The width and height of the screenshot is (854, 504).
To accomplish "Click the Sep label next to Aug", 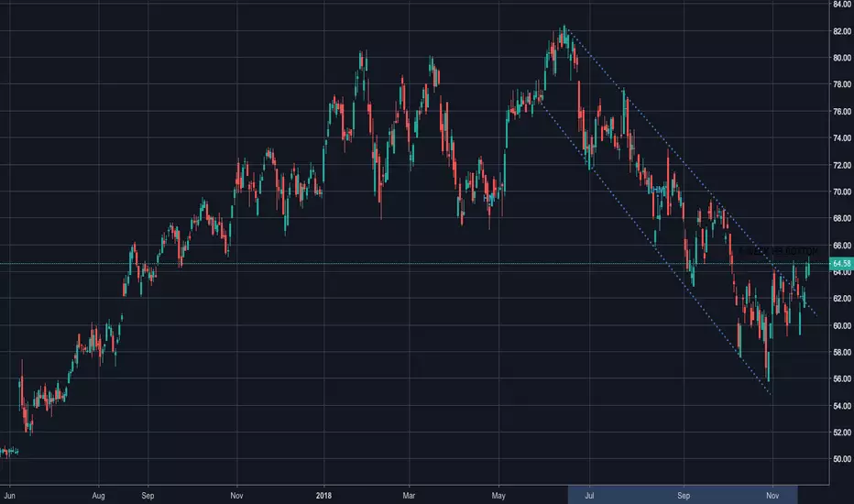I will (x=148, y=496).
